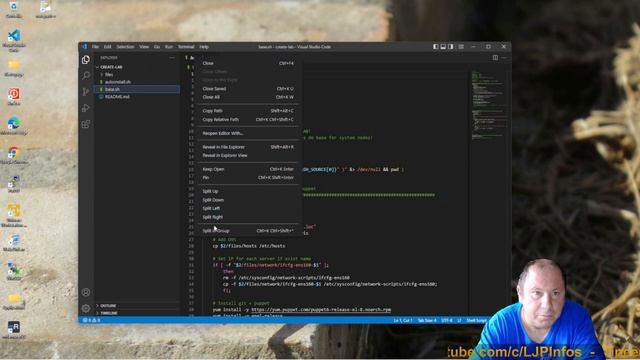Open the Explorer panel More Actions ellipsis
Viewport: 640px width, 360px height.
(x=172, y=58)
